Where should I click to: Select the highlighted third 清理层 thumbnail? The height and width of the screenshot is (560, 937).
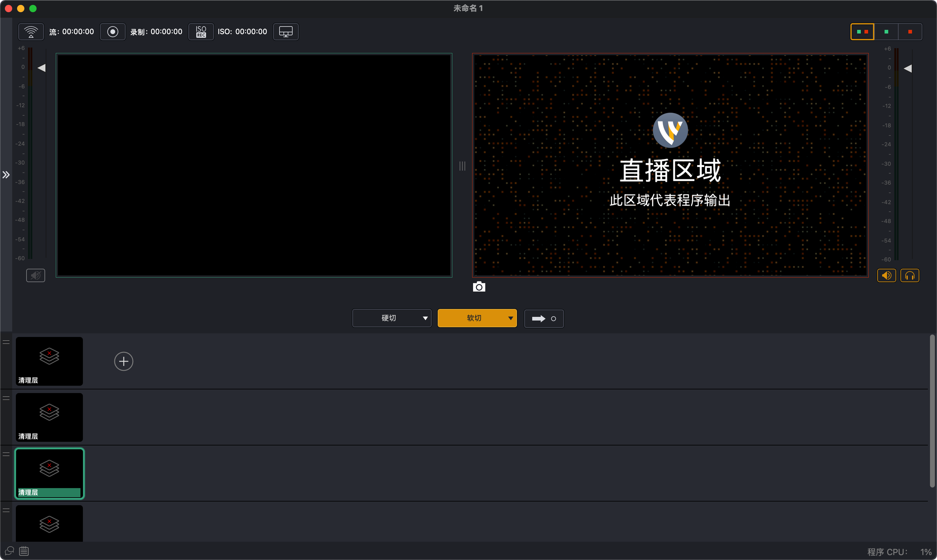click(x=49, y=473)
